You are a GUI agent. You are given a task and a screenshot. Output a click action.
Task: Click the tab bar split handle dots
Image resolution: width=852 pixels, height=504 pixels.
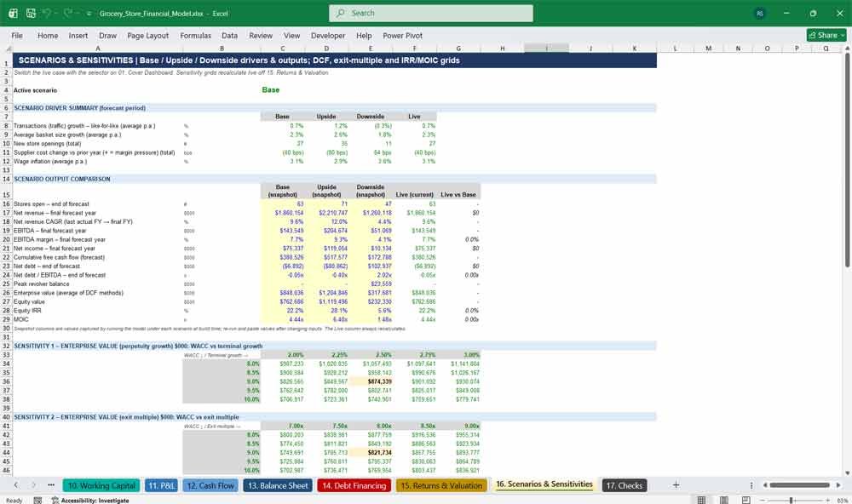tap(751, 485)
